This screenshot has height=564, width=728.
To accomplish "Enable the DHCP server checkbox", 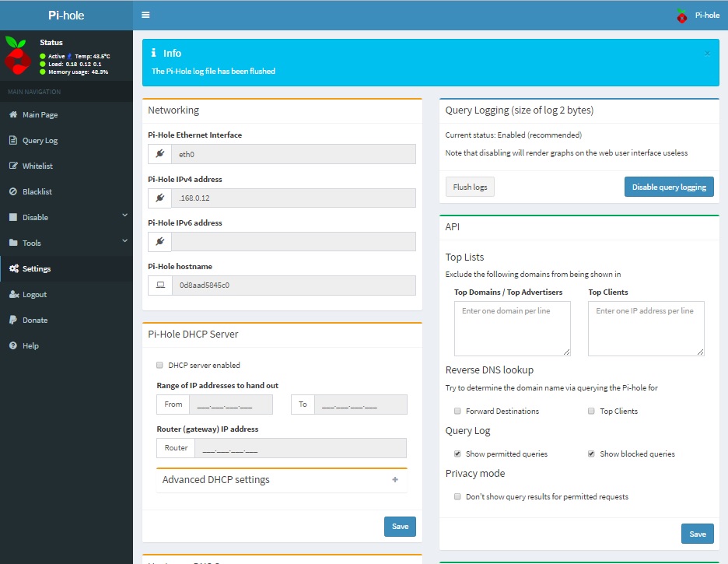I will point(159,365).
